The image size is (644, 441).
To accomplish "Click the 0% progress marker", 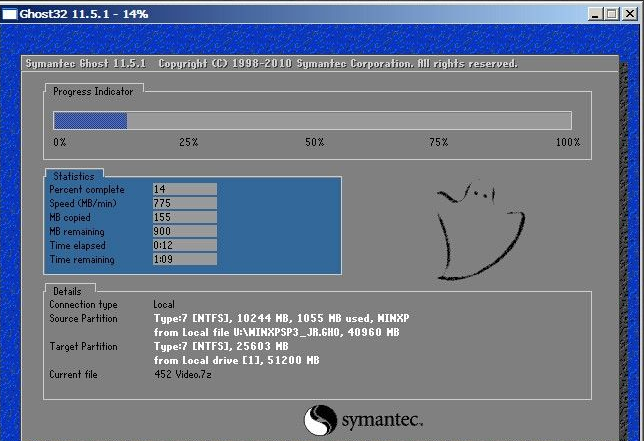I will (60, 142).
